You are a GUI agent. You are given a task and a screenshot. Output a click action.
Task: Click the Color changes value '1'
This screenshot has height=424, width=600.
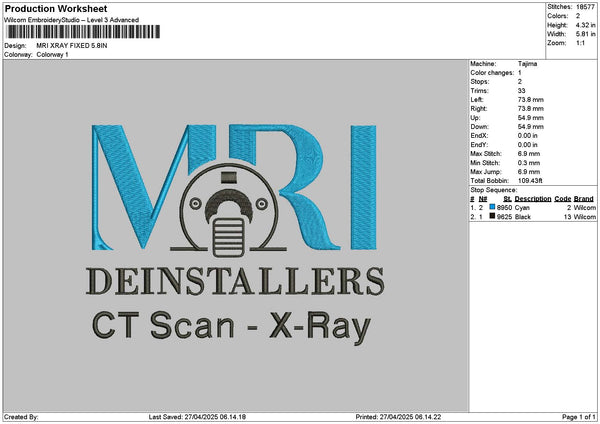click(x=520, y=73)
